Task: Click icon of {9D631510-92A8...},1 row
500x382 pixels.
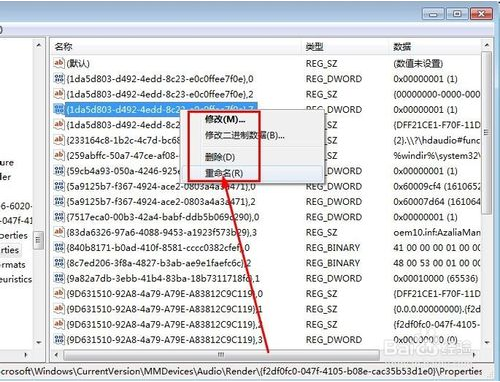Action: [x=59, y=308]
